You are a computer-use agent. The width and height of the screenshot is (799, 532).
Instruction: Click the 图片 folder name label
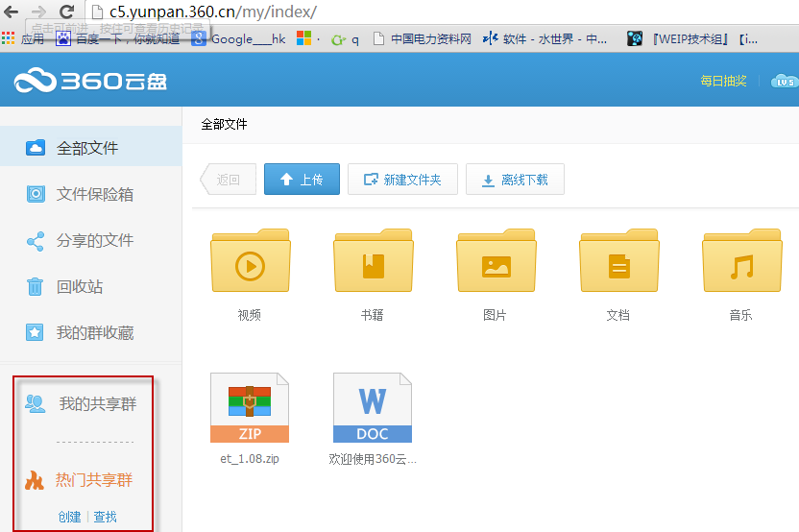(x=496, y=315)
